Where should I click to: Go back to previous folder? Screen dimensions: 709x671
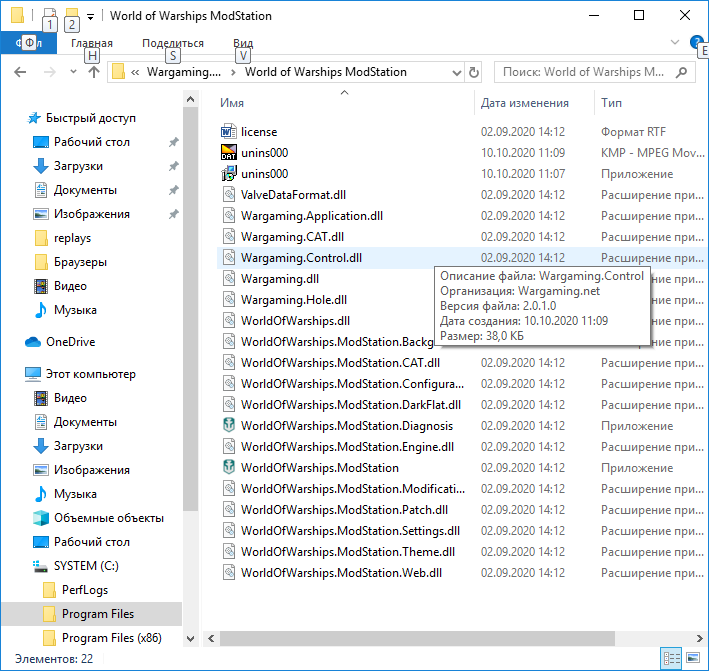20,72
